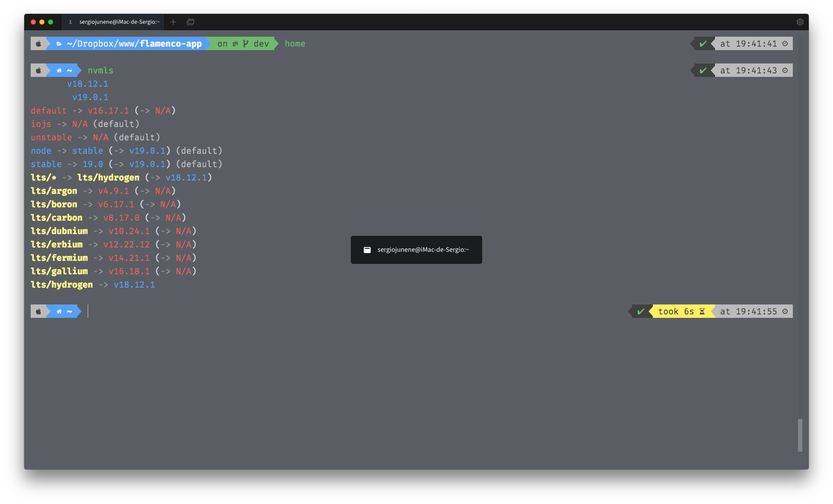This screenshot has height=504, width=833.
Task: Click v10.24.1 in the lts/dubnium line
Action: (x=129, y=231)
